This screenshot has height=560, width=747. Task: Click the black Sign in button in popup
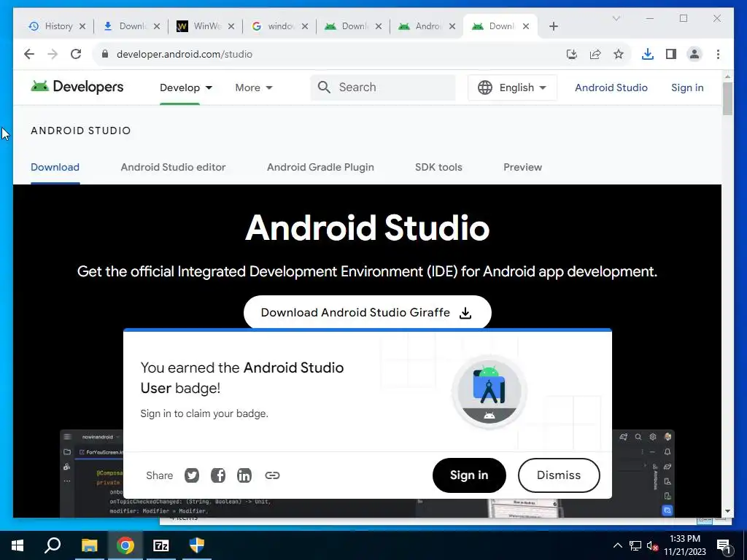click(x=469, y=475)
